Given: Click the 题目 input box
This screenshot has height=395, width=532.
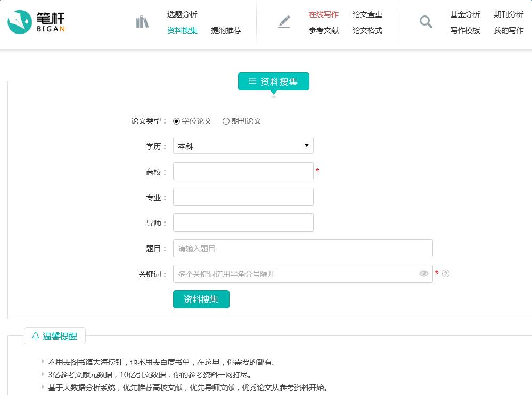Looking at the screenshot, I should click(x=302, y=248).
